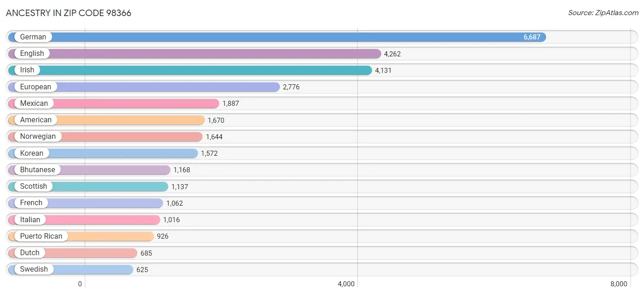Click the French bar label
Screen dimensions: 644x295
tap(31, 203)
